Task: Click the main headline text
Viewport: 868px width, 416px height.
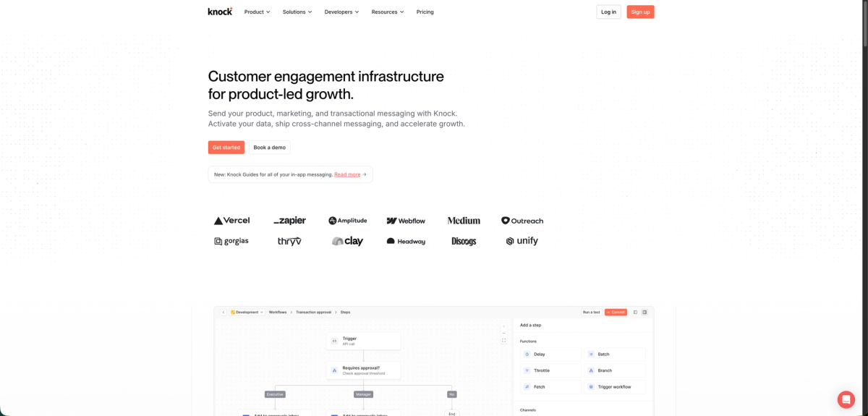Action: click(326, 85)
